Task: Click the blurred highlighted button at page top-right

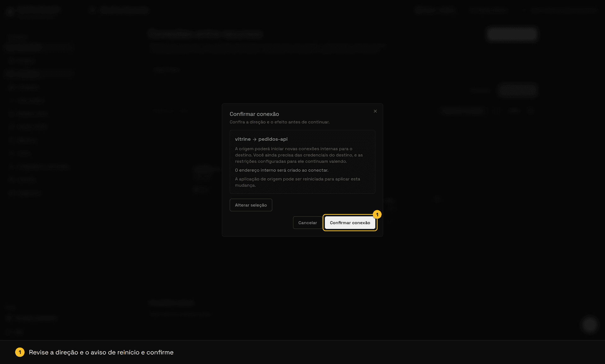Action: coord(512,34)
